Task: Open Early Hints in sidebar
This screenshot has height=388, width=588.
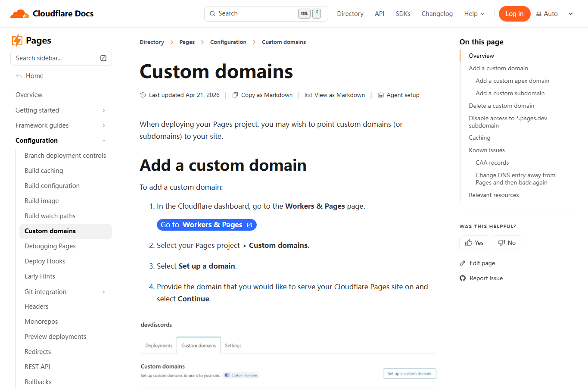Action: (x=40, y=276)
